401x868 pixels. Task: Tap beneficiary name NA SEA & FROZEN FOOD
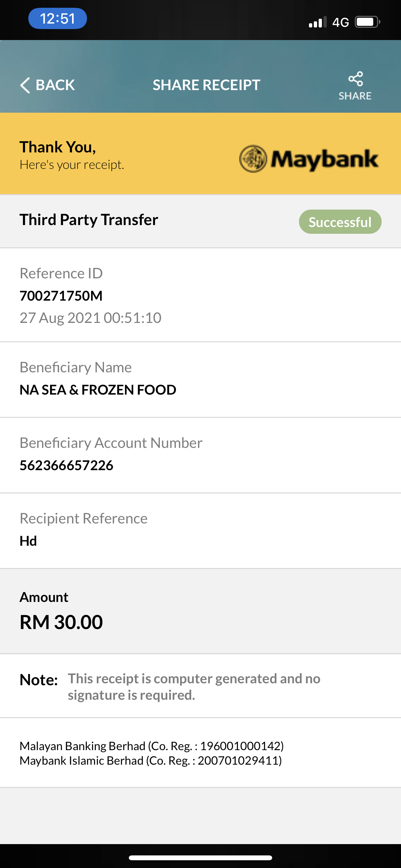tap(98, 390)
